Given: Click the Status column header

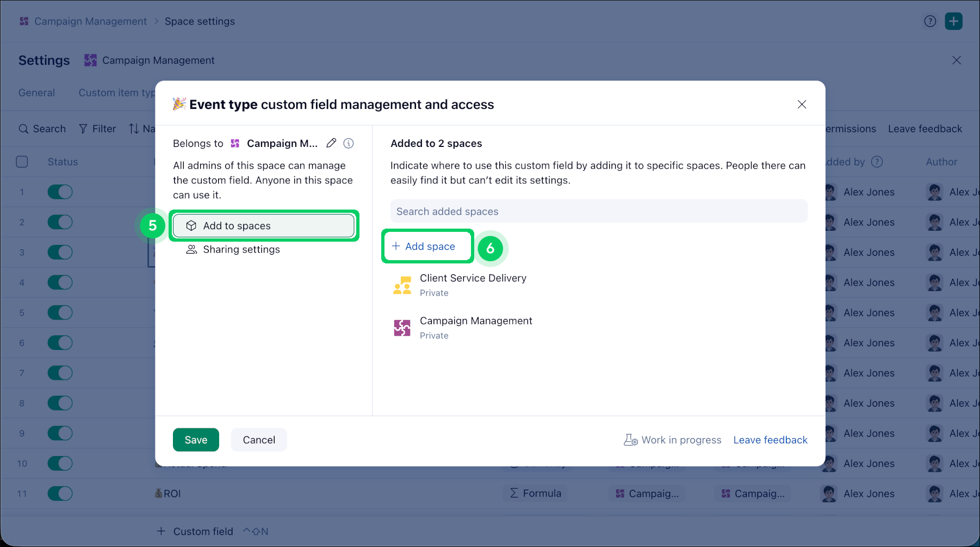Looking at the screenshot, I should click(63, 162).
